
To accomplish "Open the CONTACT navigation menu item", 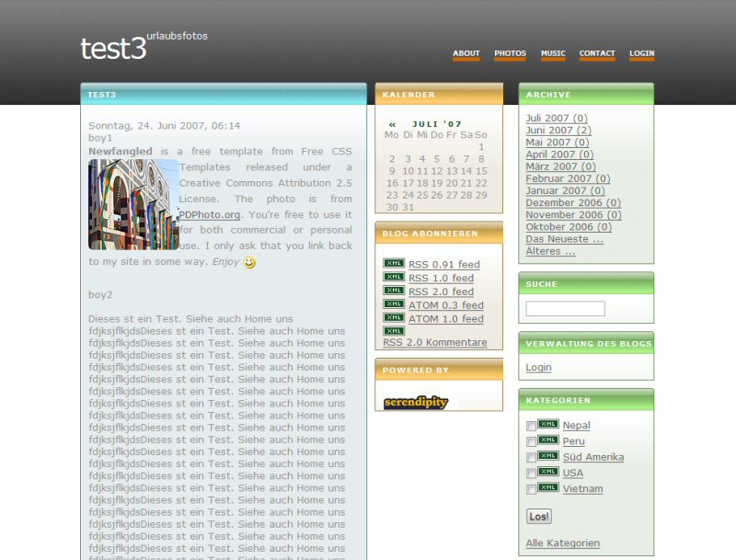I will [x=597, y=53].
